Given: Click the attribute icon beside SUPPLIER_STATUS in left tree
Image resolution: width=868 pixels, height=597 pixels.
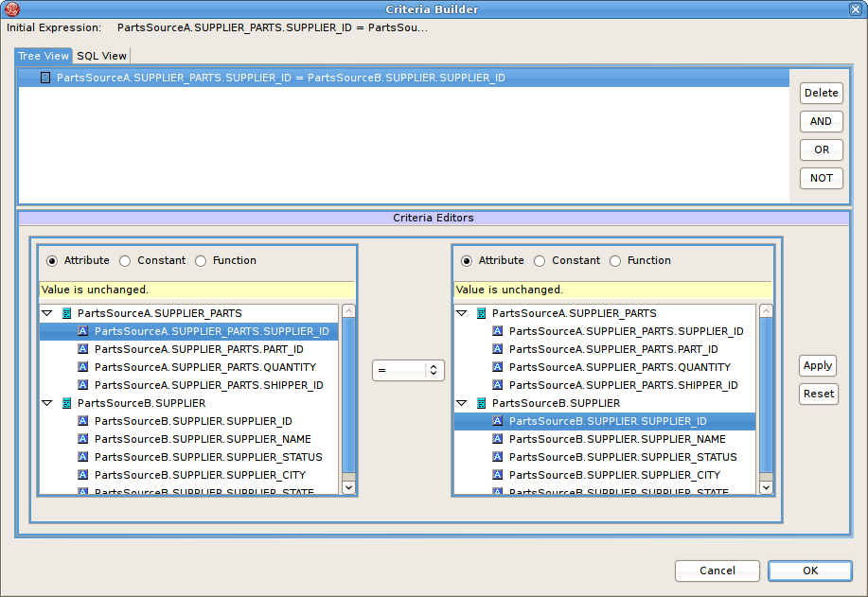Looking at the screenshot, I should [82, 457].
